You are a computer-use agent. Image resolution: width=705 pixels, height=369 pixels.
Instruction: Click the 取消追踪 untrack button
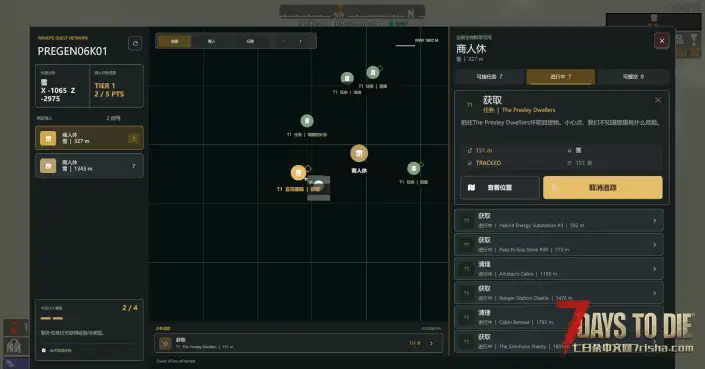(x=602, y=187)
